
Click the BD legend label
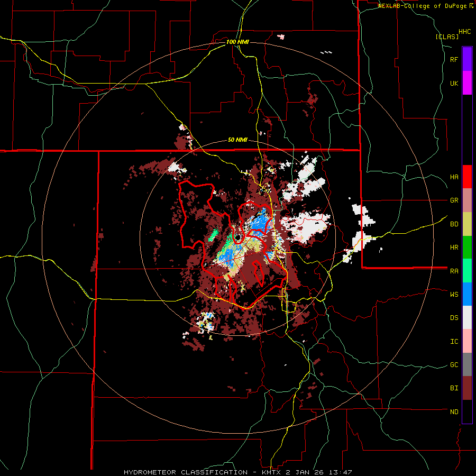click(454, 224)
